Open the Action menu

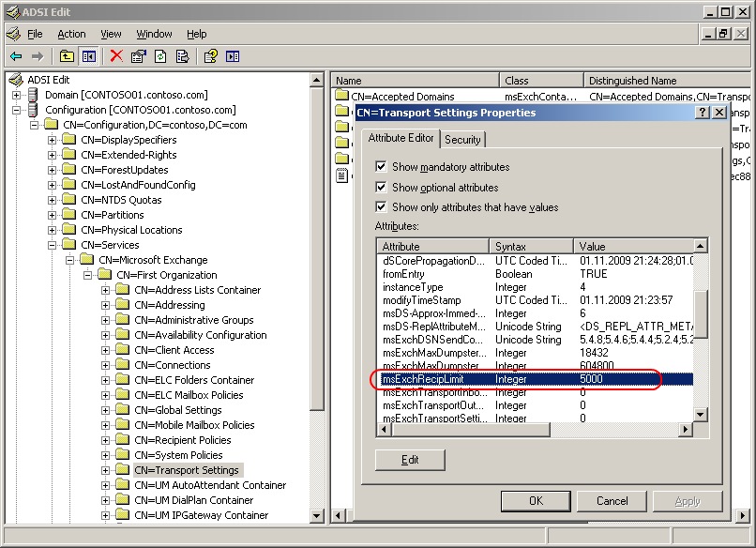tap(71, 34)
